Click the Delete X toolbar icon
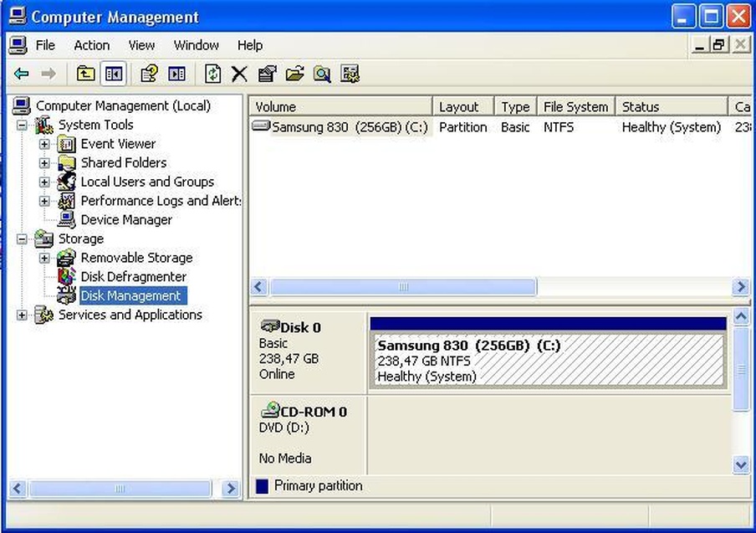 [x=239, y=74]
